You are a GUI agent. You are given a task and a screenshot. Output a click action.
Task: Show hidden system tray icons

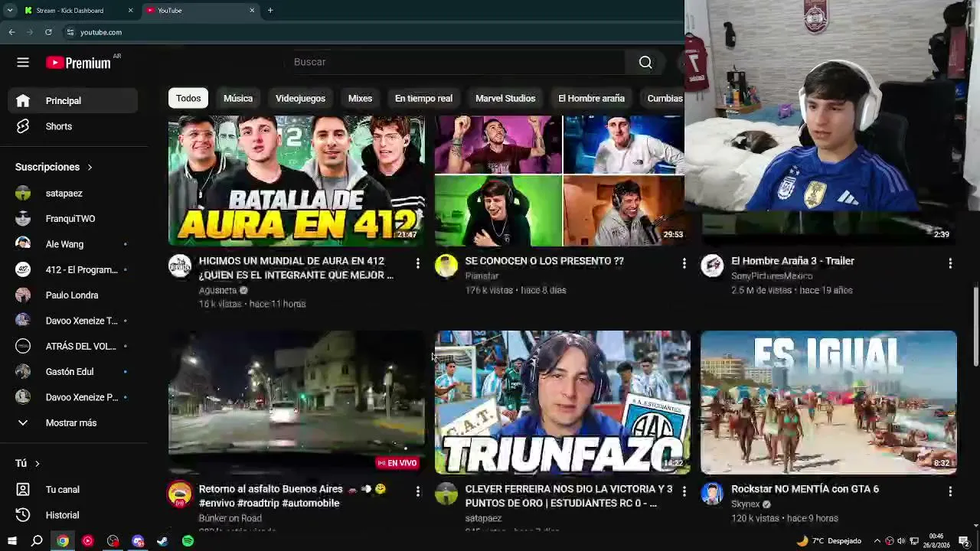pyautogui.click(x=877, y=541)
